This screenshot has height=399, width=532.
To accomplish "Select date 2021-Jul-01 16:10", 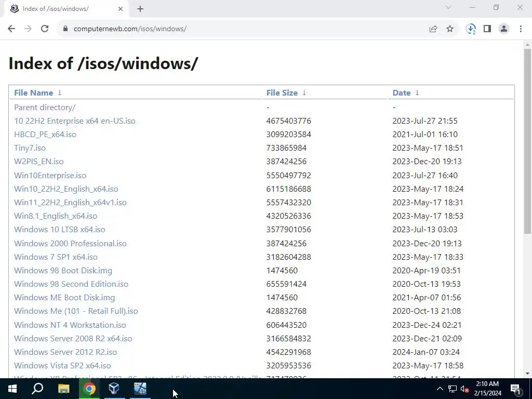I will 425,135.
